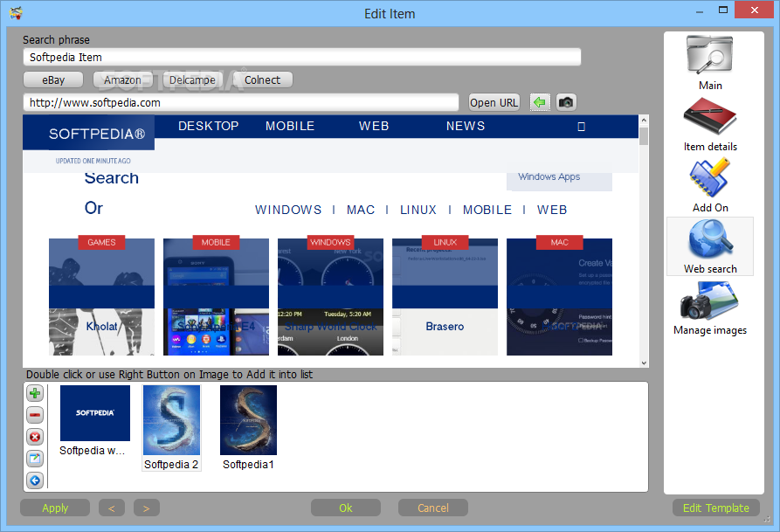Open MOBILE menu on Softpedia page

(x=290, y=126)
